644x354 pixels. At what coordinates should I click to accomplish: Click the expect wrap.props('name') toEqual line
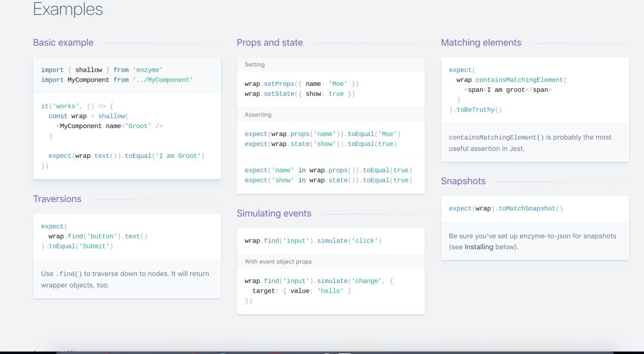point(323,134)
